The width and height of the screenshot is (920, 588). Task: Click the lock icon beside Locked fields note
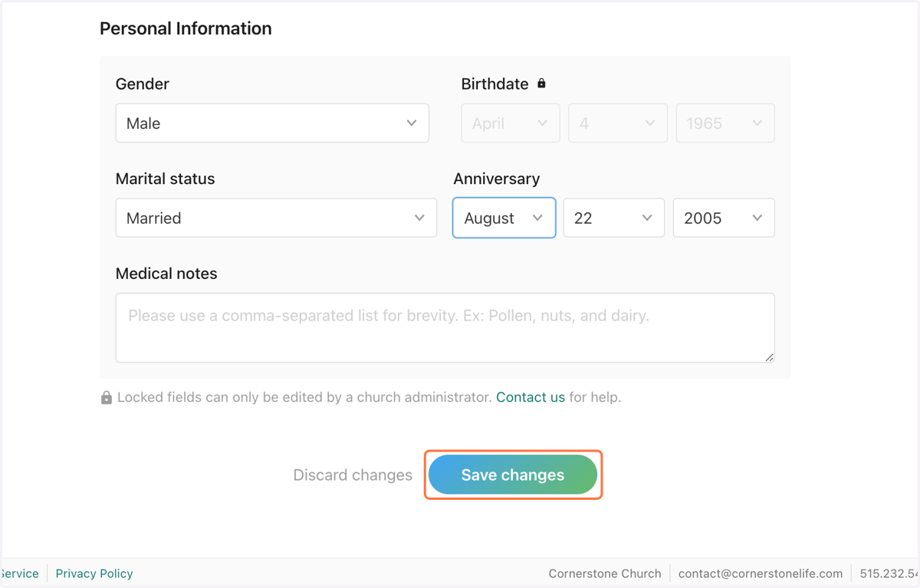(x=107, y=397)
